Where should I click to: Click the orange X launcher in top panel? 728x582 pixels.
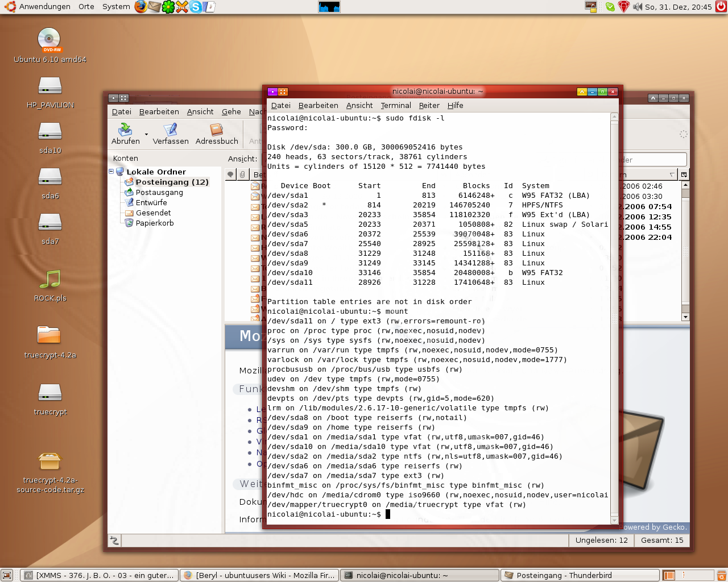point(182,7)
